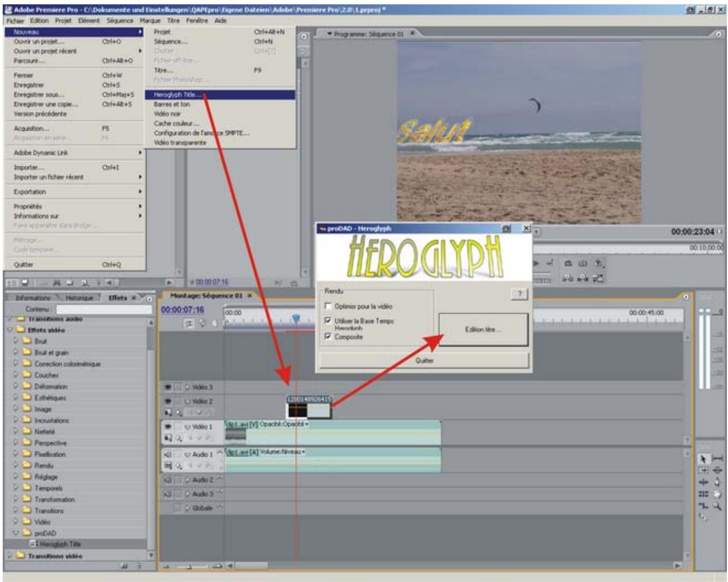Click Lift button in Program monitor
This screenshot has width=728, height=582.
point(568,278)
